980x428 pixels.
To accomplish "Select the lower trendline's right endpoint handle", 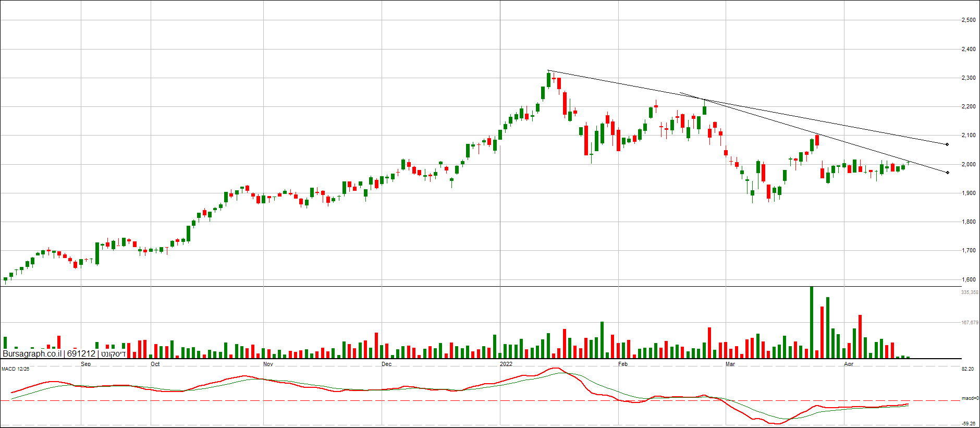I will (x=948, y=173).
